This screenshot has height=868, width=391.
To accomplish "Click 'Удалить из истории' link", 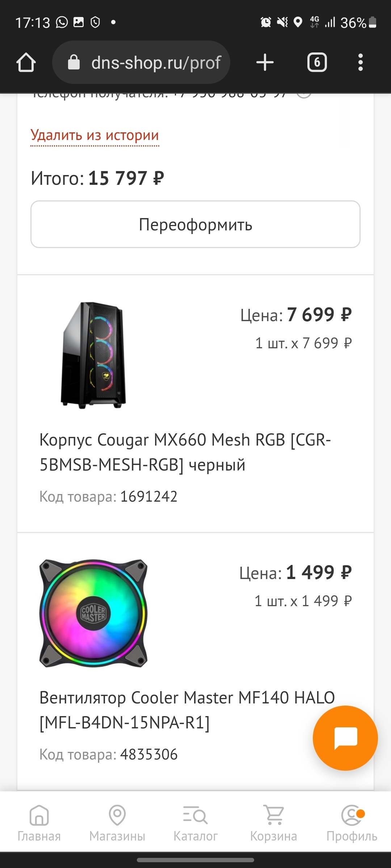I will click(95, 135).
